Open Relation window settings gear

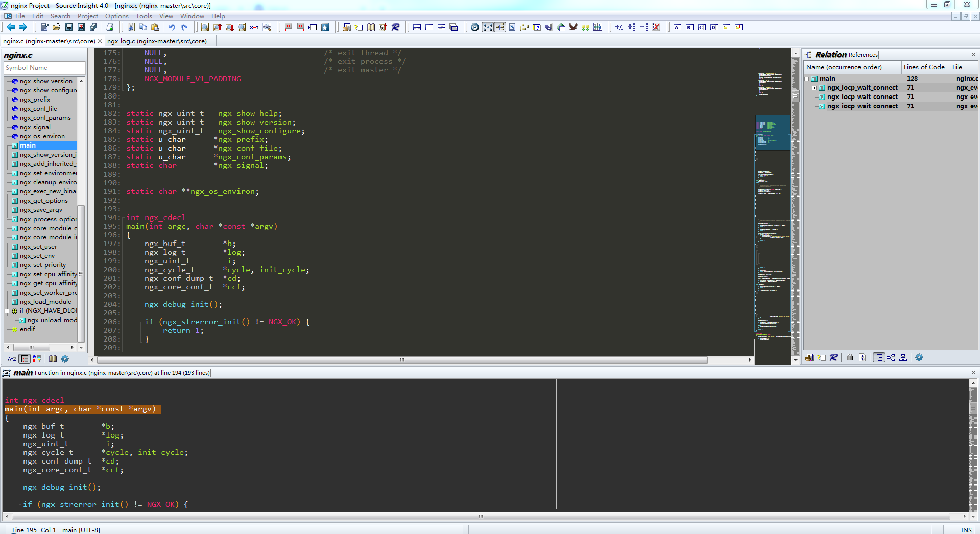click(x=919, y=357)
